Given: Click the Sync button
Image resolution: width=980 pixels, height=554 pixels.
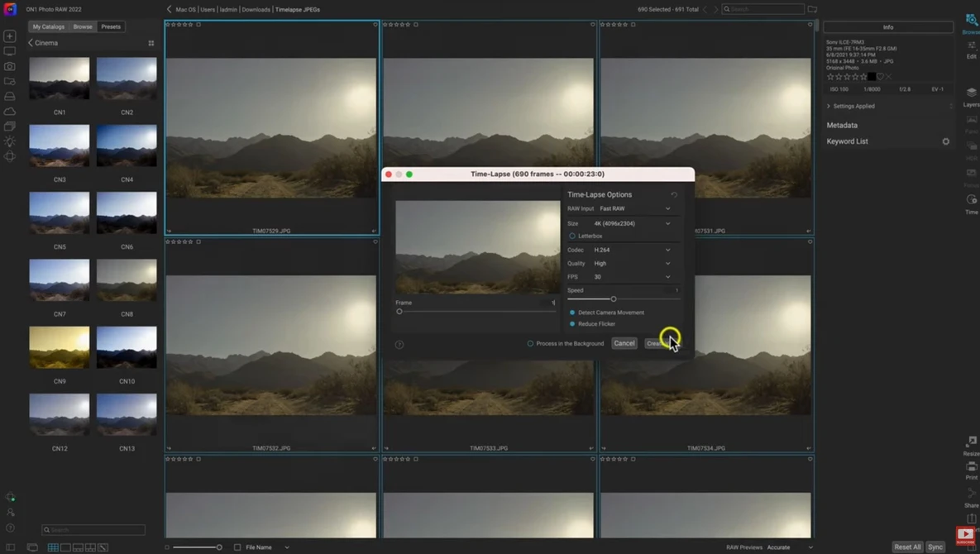Looking at the screenshot, I should (935, 547).
